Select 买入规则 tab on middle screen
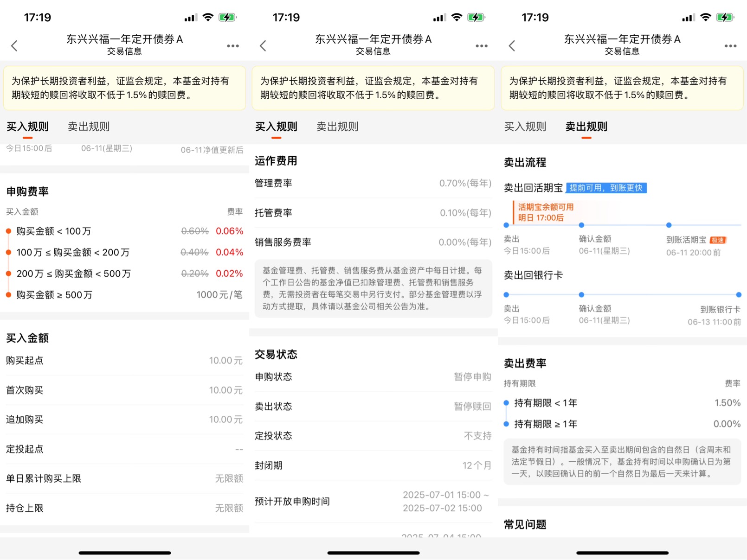Image resolution: width=747 pixels, height=560 pixels. tap(276, 127)
